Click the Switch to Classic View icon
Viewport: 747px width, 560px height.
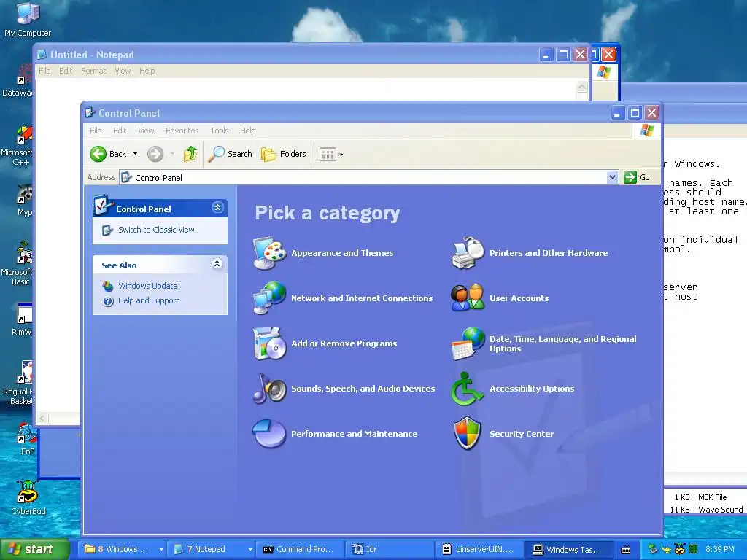pos(108,230)
